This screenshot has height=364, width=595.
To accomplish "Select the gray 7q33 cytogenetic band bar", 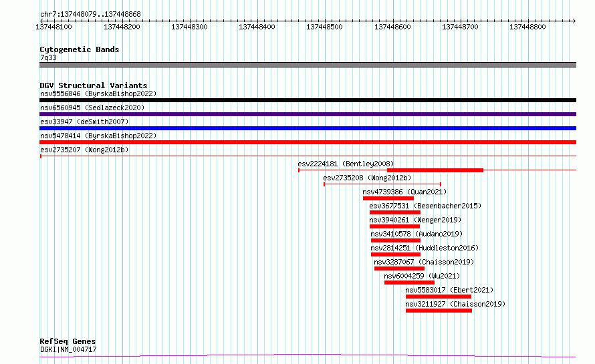I will click(x=308, y=65).
